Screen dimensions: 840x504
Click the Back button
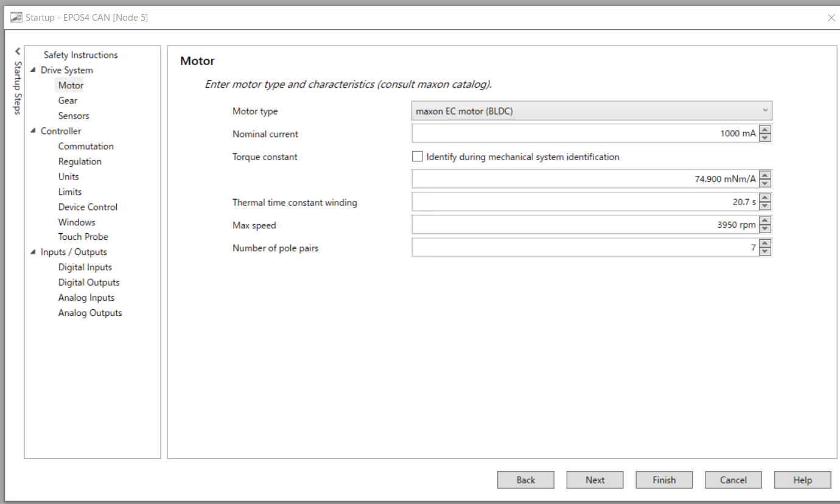pyautogui.click(x=526, y=480)
